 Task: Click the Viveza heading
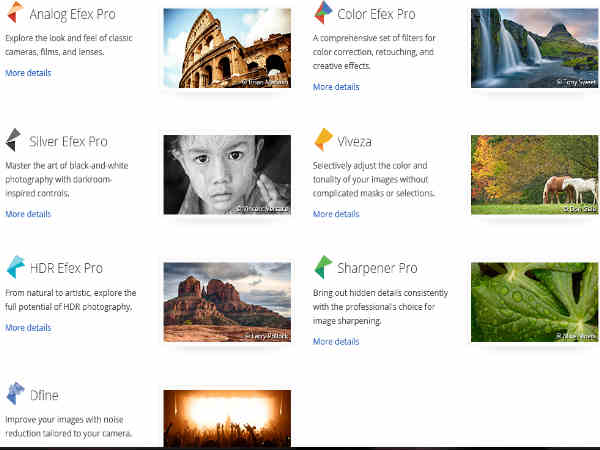click(354, 142)
